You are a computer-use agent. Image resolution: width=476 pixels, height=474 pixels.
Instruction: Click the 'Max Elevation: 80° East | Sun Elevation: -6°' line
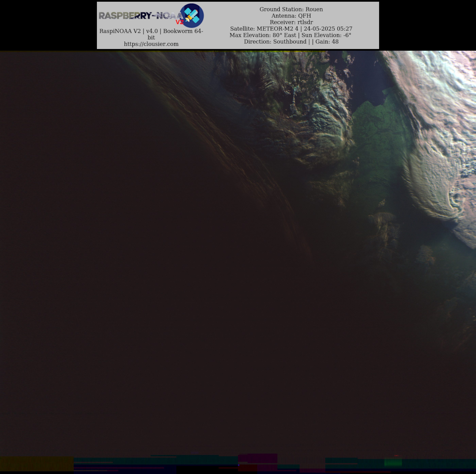[x=290, y=35]
